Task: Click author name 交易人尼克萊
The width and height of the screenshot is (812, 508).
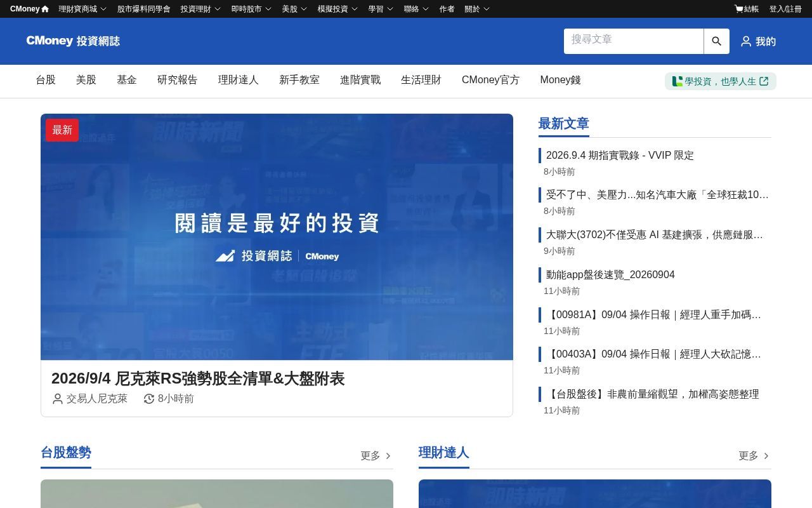Action: click(x=97, y=399)
